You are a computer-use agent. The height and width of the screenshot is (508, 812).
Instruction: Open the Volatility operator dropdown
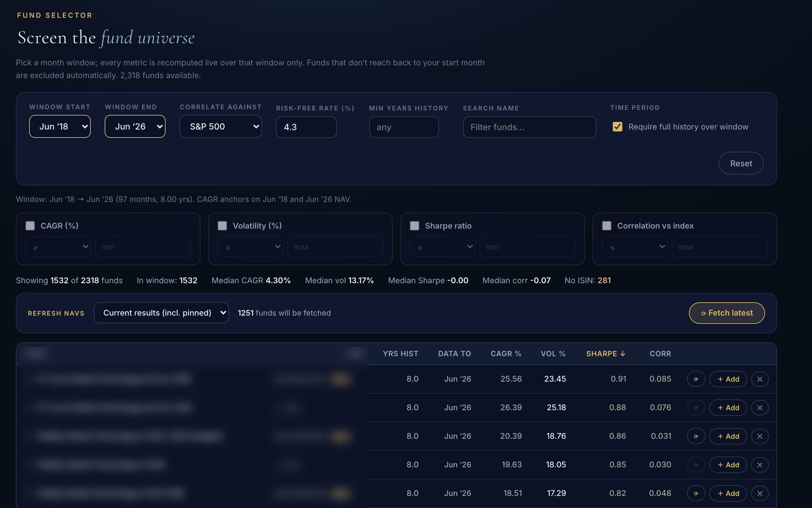coord(250,247)
